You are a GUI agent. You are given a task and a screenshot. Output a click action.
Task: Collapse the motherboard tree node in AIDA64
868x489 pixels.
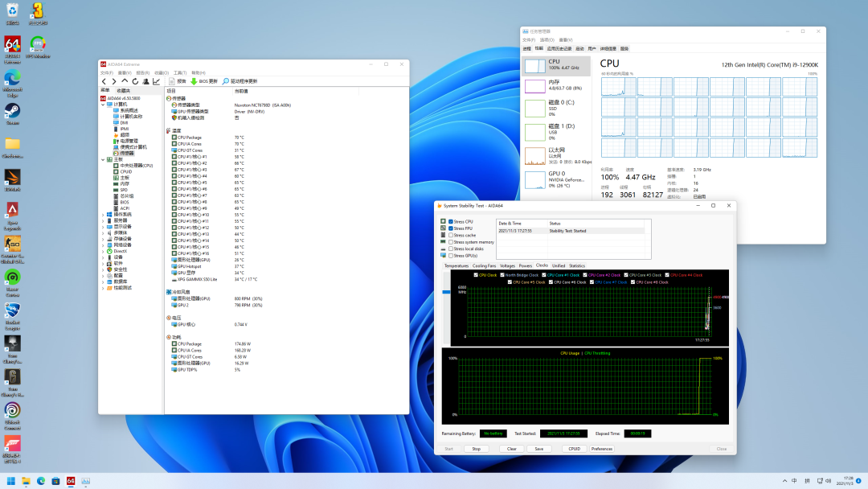click(x=103, y=159)
